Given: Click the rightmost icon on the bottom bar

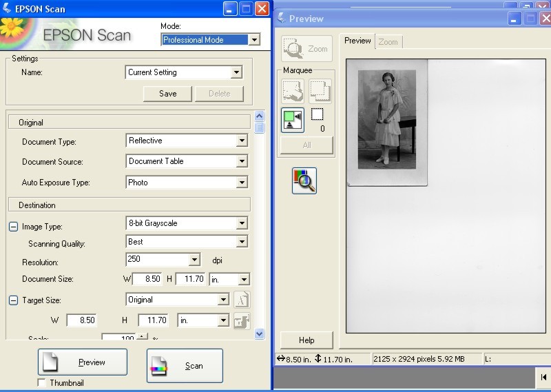Looking at the screenshot, I should point(543,377).
